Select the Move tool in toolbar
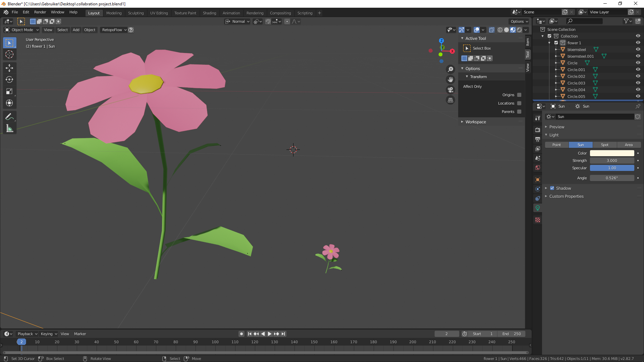Screen dimensions: 644x362 [9, 68]
